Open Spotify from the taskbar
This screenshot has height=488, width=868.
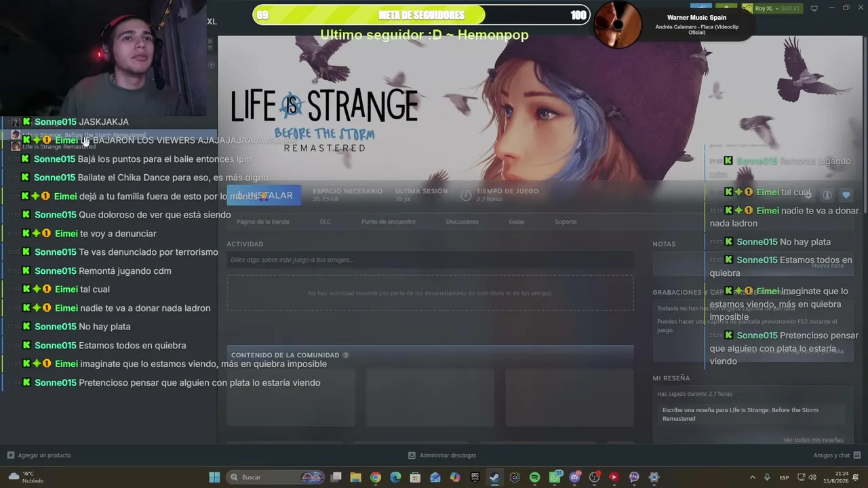534,477
